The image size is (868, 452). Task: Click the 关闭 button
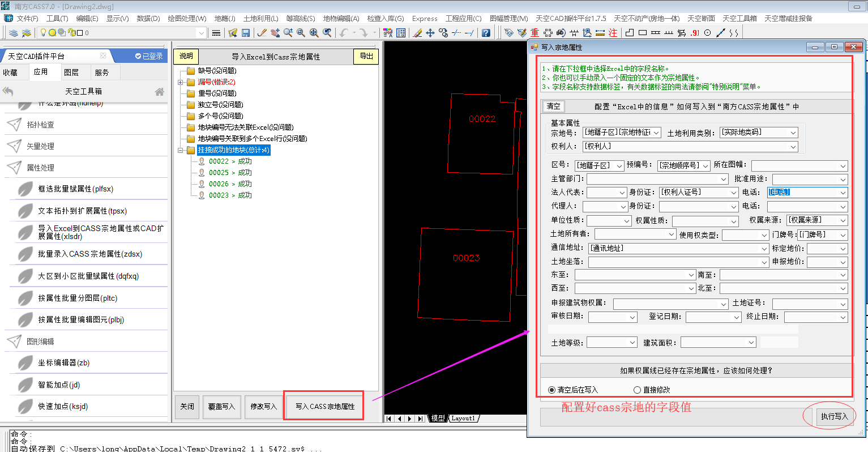[x=187, y=406]
